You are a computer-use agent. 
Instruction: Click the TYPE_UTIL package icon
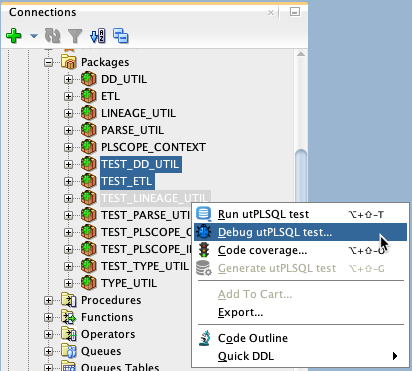[x=89, y=283]
